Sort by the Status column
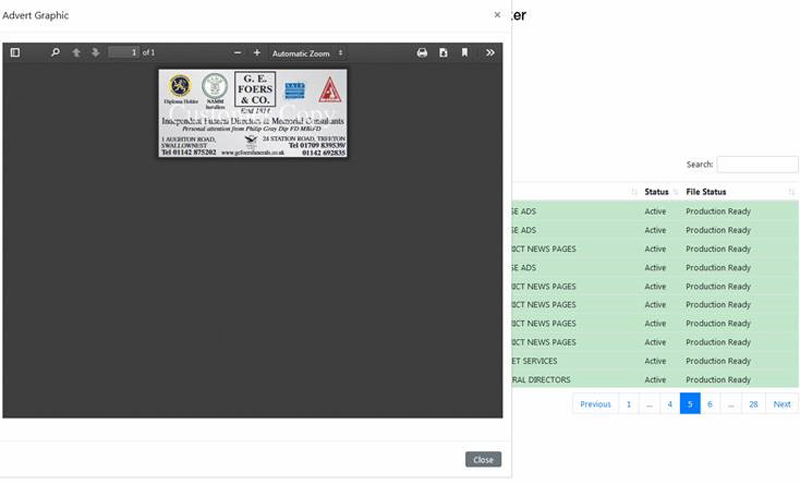800x484 pixels. coord(661,192)
